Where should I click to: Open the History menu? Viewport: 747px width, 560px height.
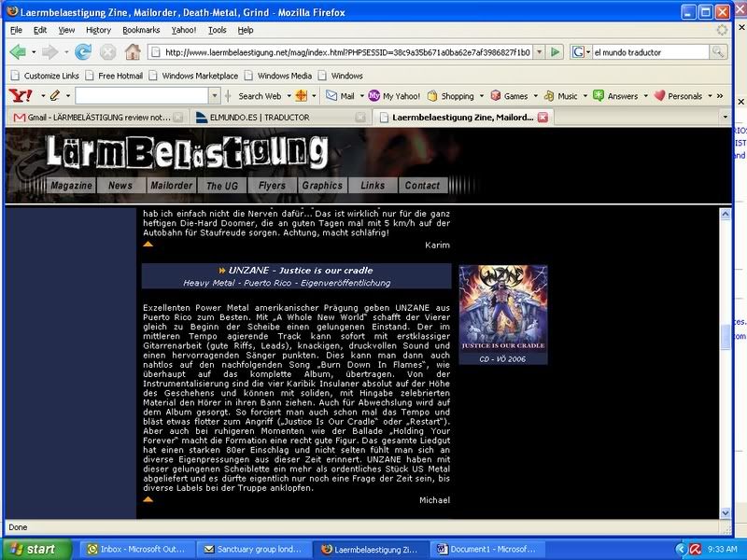(x=98, y=30)
